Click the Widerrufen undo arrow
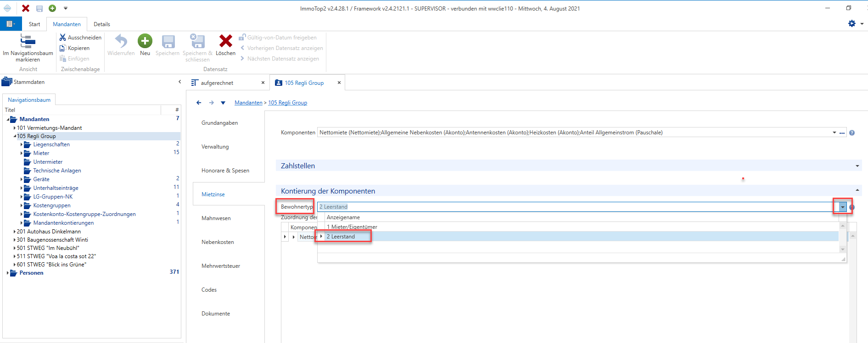Viewport: 868px width, 343px height. pyautogui.click(x=121, y=41)
